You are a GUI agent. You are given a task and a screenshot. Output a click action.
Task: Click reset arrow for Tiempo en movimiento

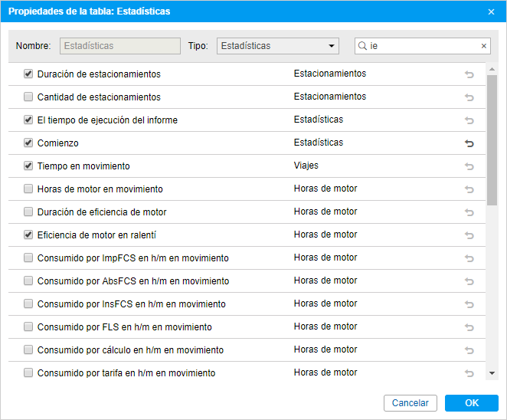click(x=469, y=166)
